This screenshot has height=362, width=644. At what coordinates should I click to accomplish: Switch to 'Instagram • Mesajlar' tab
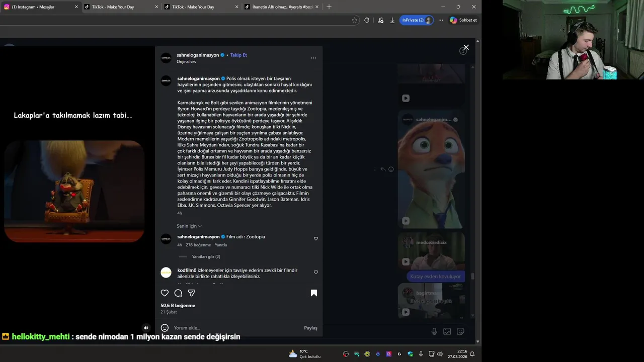click(40, 7)
